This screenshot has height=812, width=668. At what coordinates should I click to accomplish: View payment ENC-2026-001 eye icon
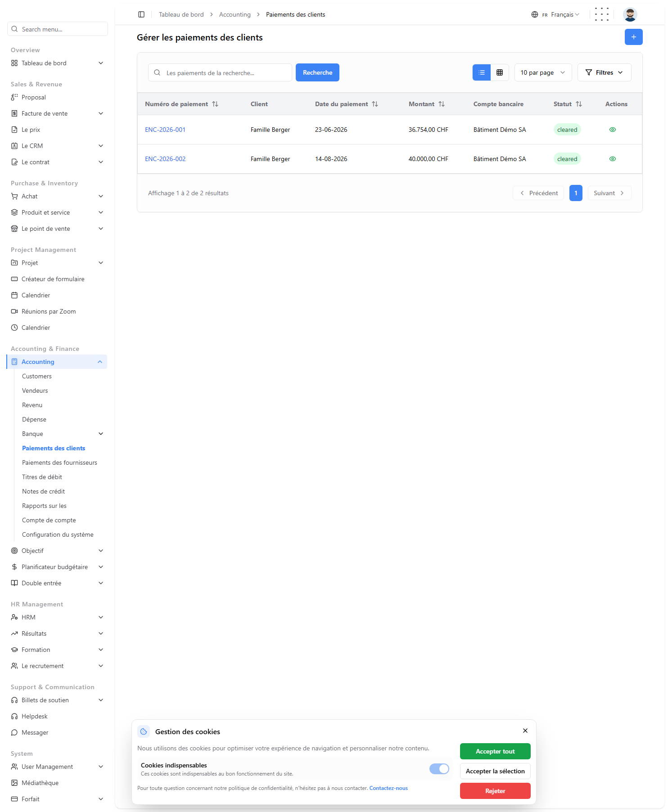613,130
